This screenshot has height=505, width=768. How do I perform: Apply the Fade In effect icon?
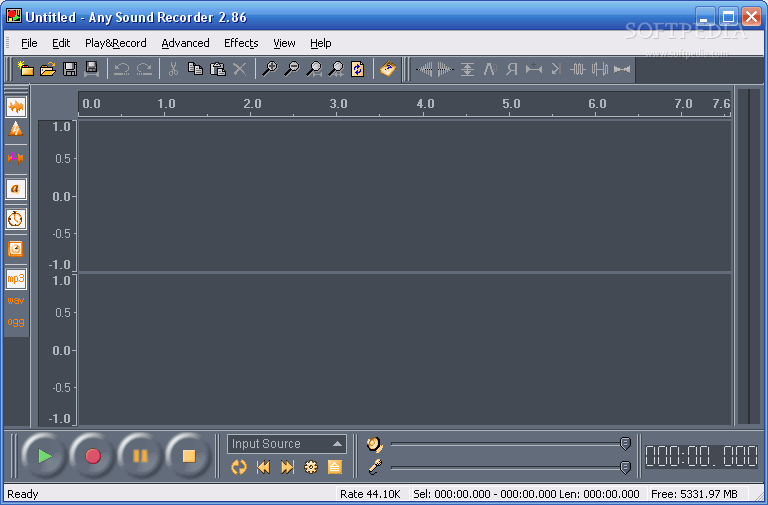424,70
